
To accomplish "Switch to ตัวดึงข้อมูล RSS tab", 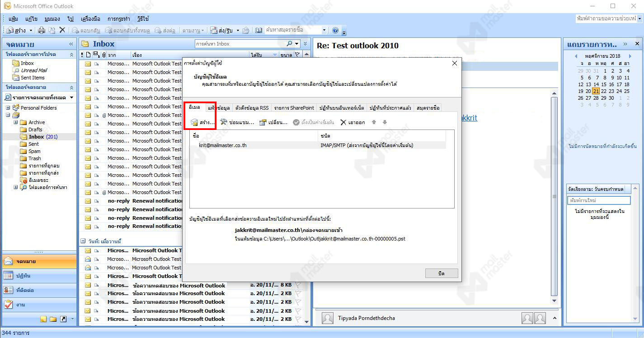I will point(252,108).
